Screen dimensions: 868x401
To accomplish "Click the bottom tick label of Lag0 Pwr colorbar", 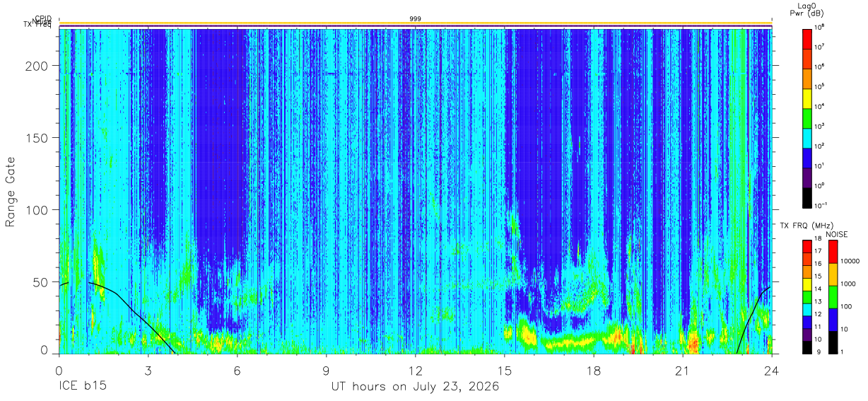I will point(820,205).
